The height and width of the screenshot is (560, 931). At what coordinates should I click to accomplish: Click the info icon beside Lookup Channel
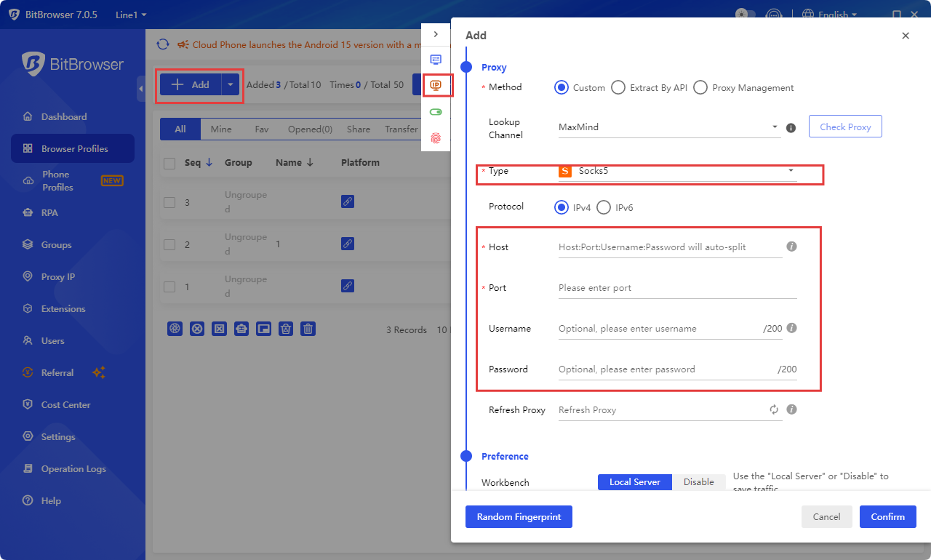click(791, 128)
